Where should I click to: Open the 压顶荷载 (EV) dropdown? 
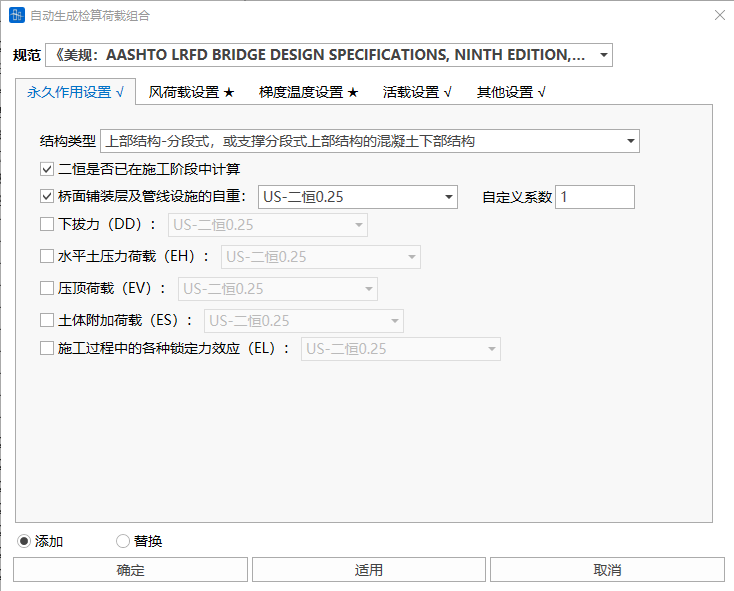coord(278,289)
